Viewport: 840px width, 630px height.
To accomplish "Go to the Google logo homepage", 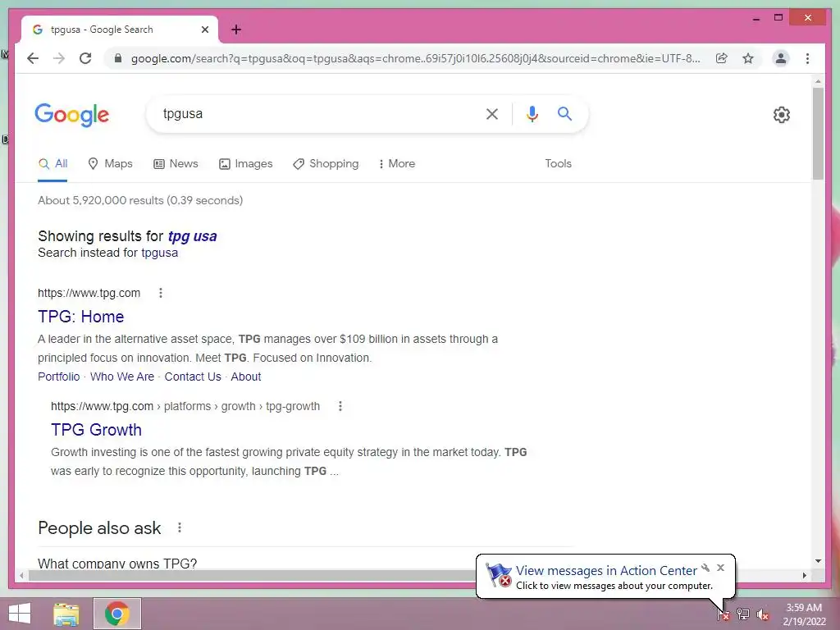I will 72,115.
